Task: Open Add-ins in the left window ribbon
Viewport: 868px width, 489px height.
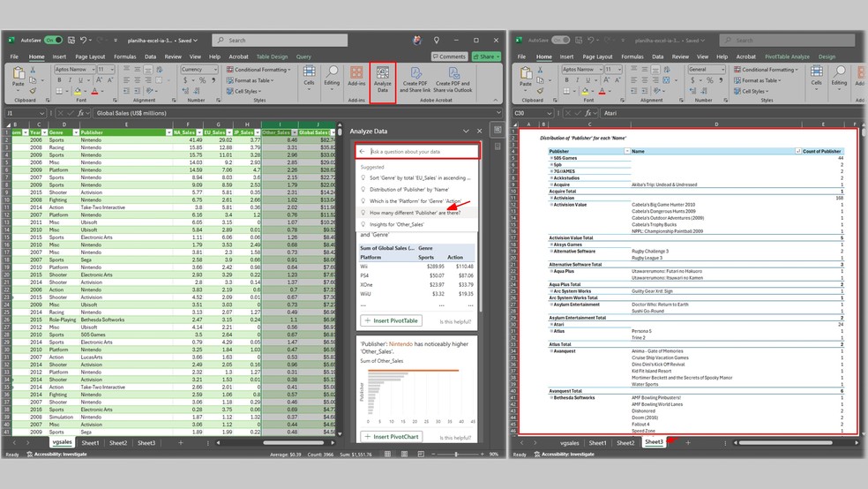Action: [356, 77]
